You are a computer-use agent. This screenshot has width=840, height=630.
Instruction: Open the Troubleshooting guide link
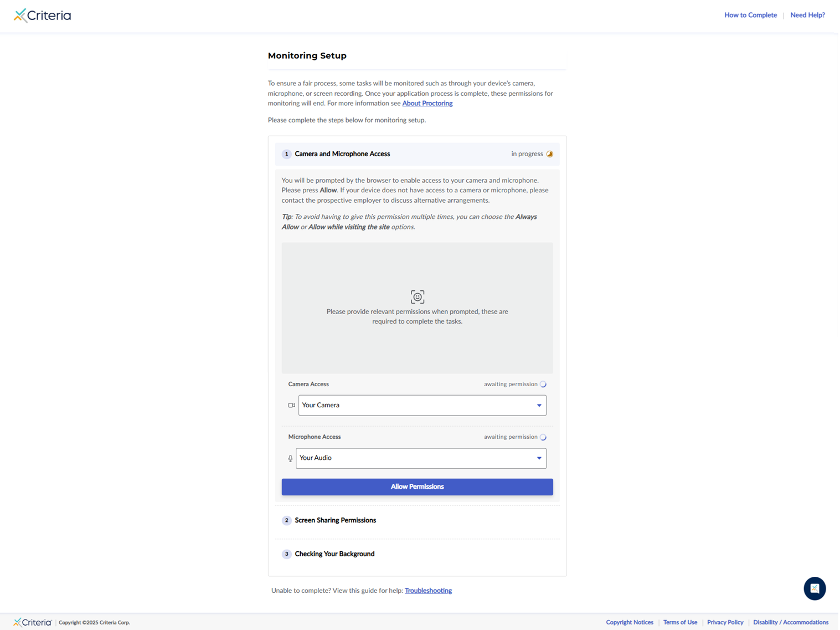point(428,591)
